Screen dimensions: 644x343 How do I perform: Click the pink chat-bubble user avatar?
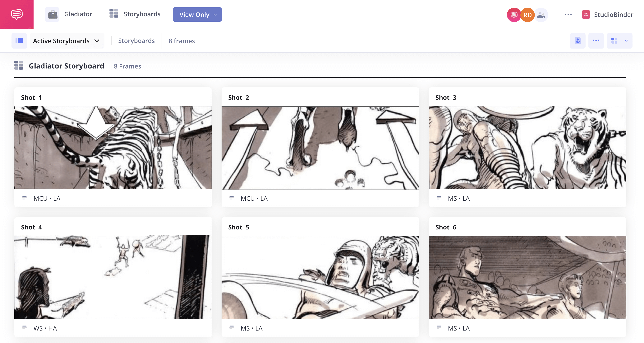point(514,15)
